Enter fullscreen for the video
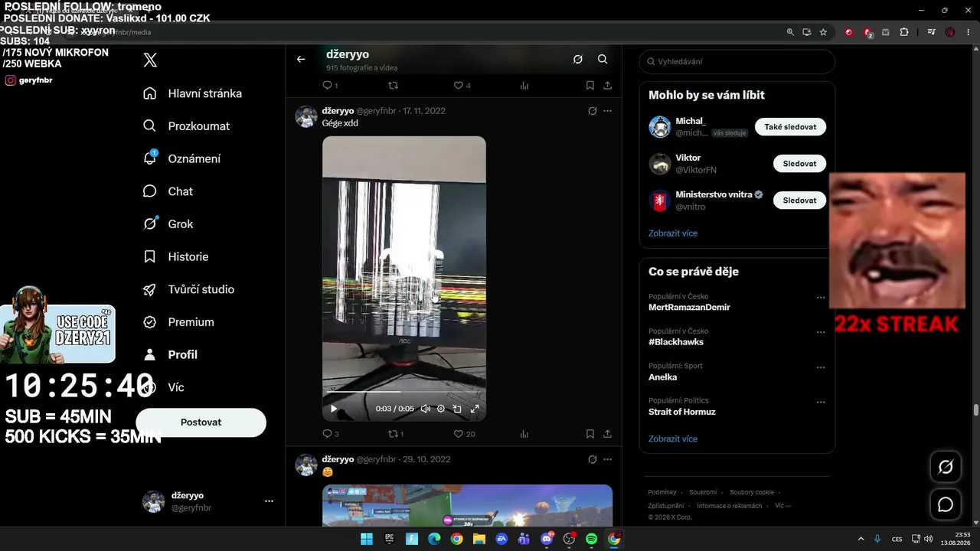This screenshot has width=980, height=551. (475, 409)
